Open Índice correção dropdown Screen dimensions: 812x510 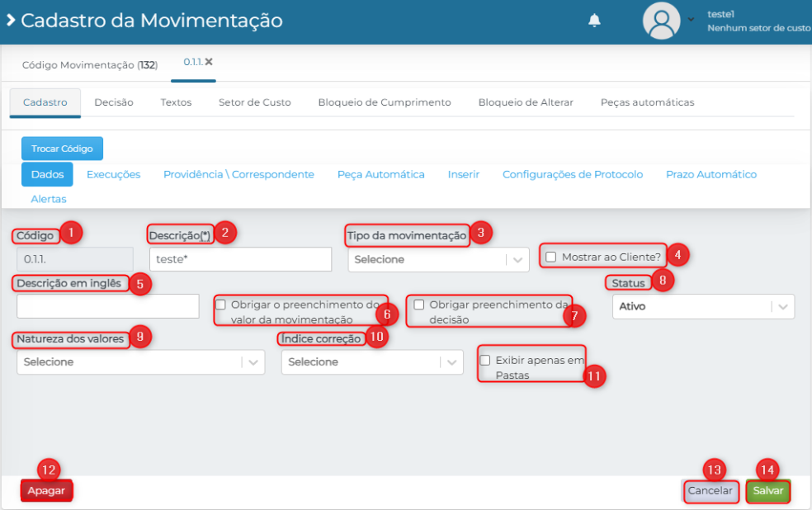[372, 362]
